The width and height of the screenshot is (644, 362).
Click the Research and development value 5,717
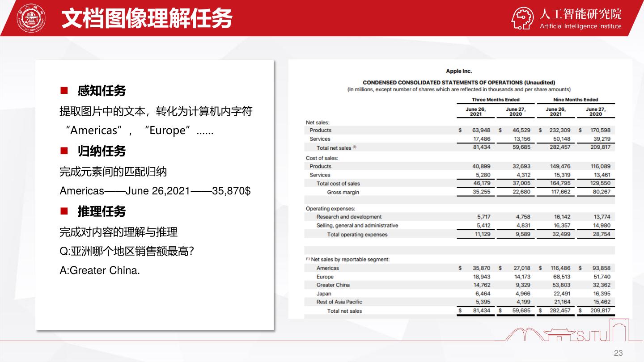point(484,217)
